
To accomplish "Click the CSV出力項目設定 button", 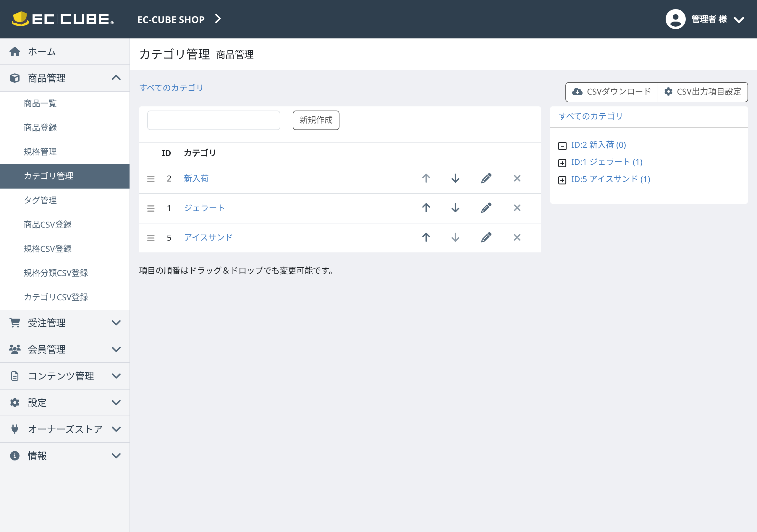I will (703, 92).
